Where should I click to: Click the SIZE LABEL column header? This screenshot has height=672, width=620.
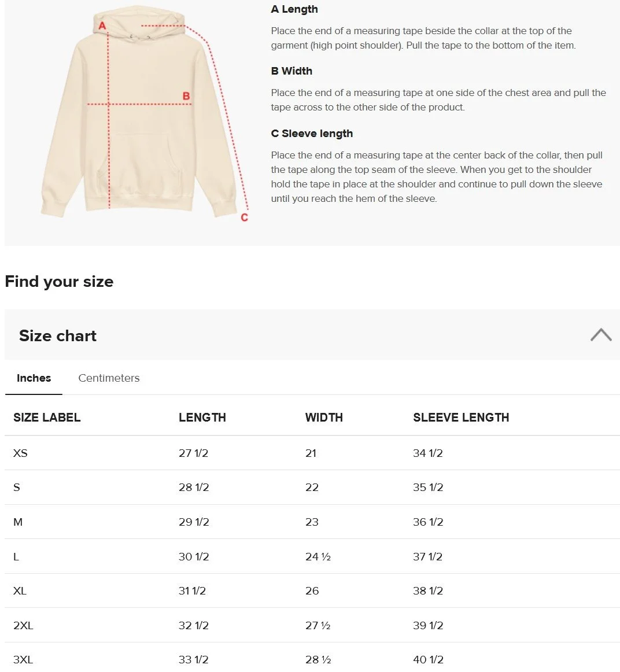tap(47, 418)
